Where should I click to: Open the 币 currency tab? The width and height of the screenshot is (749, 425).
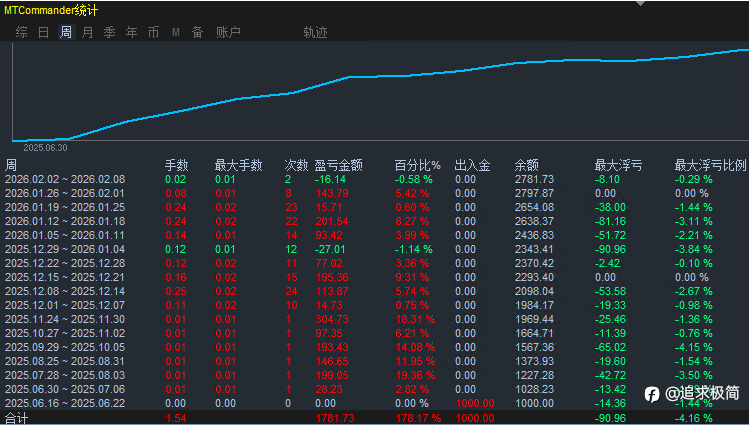coord(153,32)
